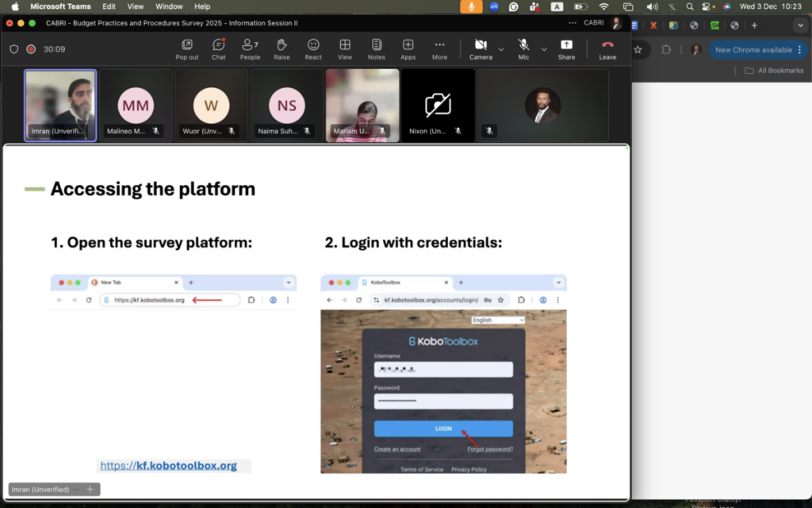Raise your hand in the meeting

pos(282,49)
